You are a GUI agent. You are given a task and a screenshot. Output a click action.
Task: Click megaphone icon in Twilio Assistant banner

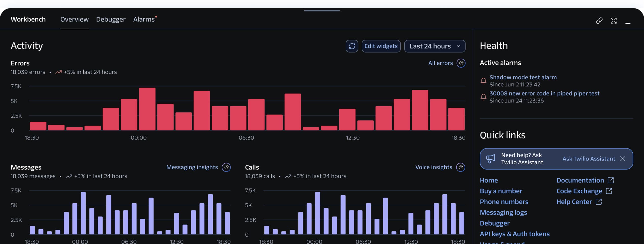(x=491, y=159)
